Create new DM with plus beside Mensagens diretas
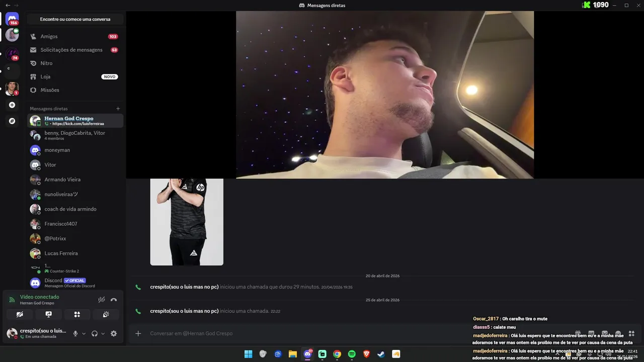Screen dimensions: 644x362 tap(118, 109)
